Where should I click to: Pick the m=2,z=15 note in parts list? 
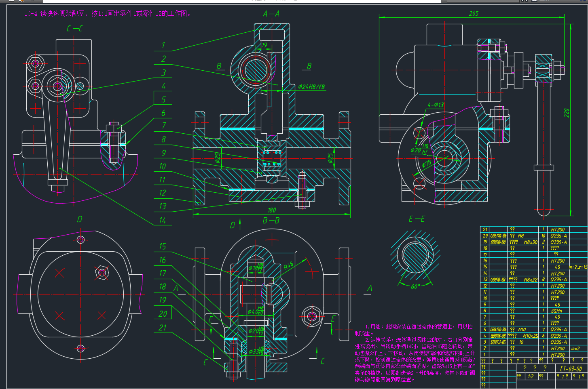(x=577, y=267)
